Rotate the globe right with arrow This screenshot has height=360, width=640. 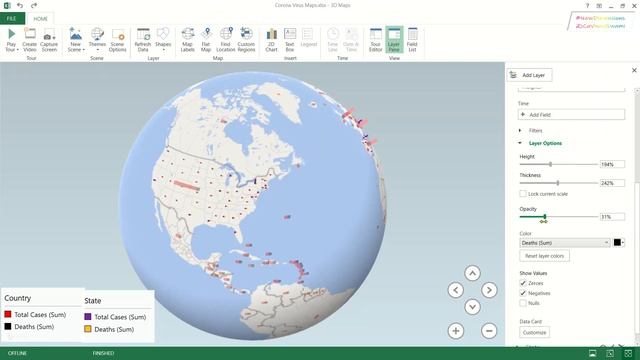[x=489, y=290]
